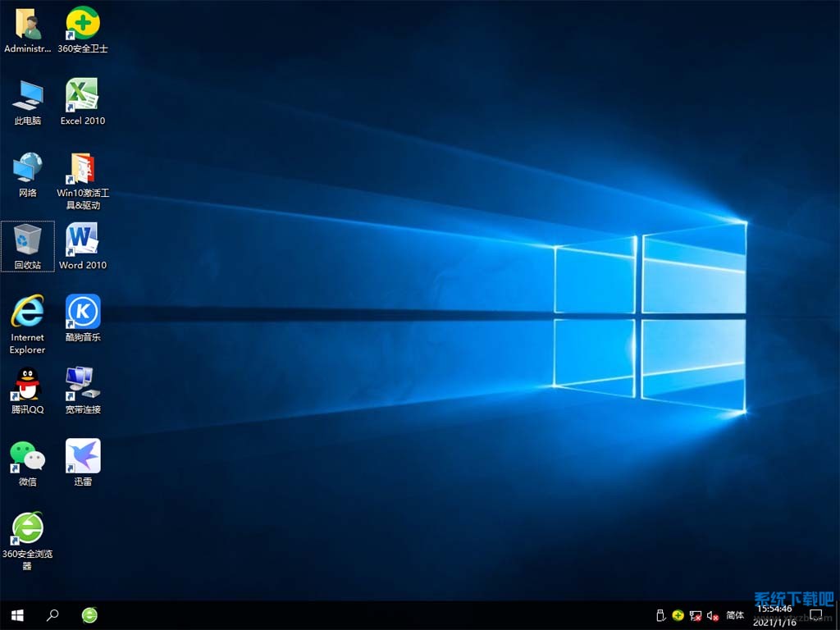
Task: Click the taskbar search magnifier
Action: [52, 615]
